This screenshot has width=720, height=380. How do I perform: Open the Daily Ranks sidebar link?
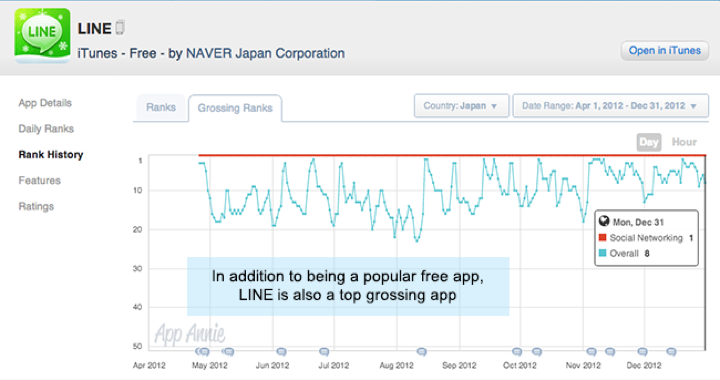point(46,129)
